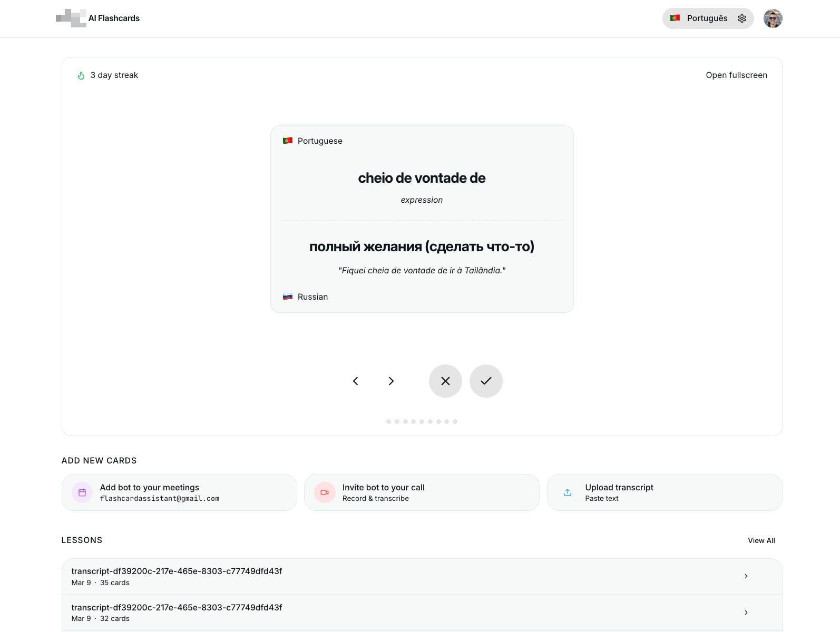Click the settings gear next to Português

pos(741,18)
